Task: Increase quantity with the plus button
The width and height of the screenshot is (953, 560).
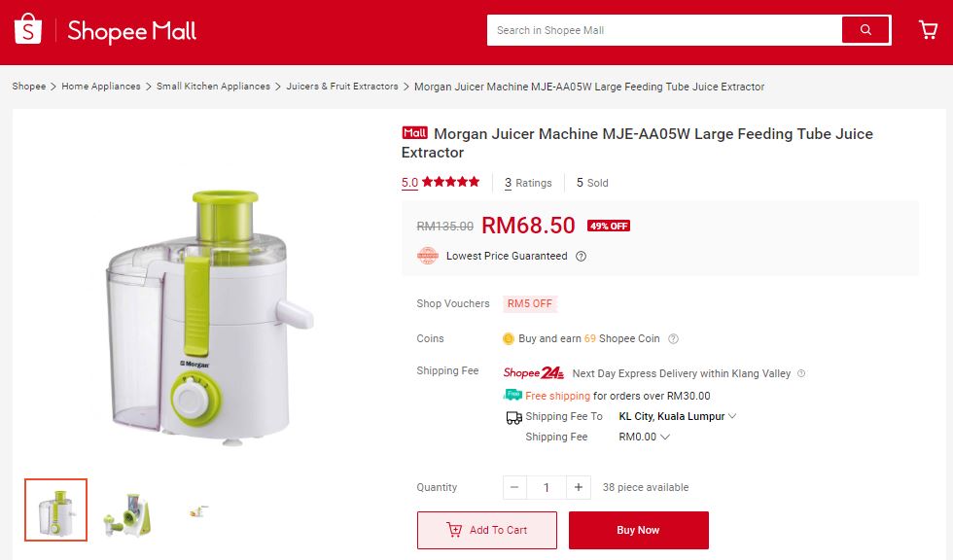Action: 578,487
